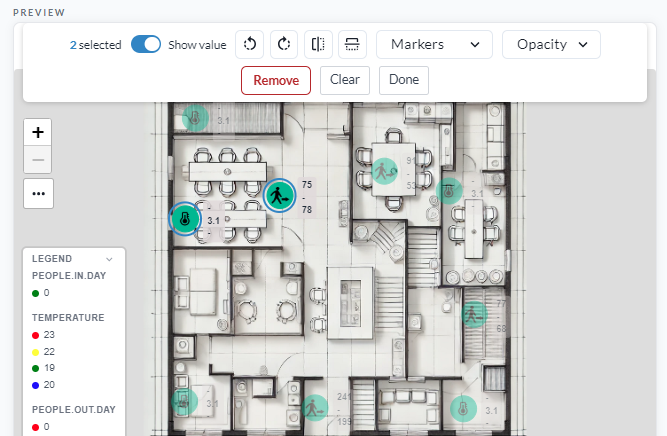Click the temperature marker at bottom right

pyautogui.click(x=463, y=409)
